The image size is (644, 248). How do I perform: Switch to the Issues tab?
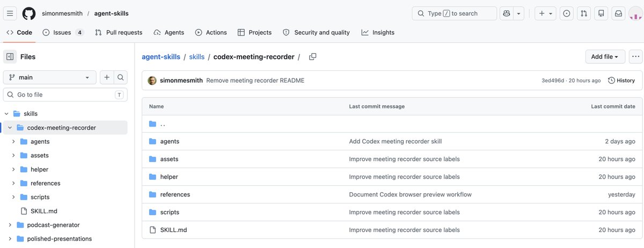pos(63,32)
